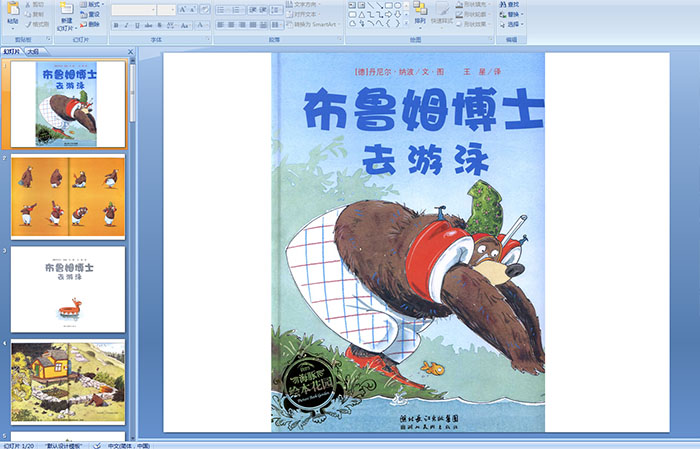Toggle Text Shadow (S) formatting

160,25
